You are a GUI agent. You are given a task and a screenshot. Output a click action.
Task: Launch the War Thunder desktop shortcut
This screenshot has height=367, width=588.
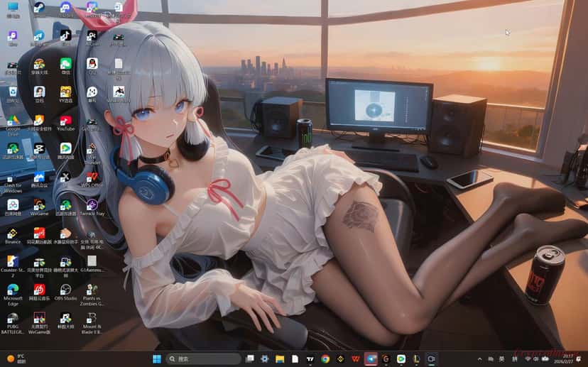pyautogui.click(x=92, y=154)
